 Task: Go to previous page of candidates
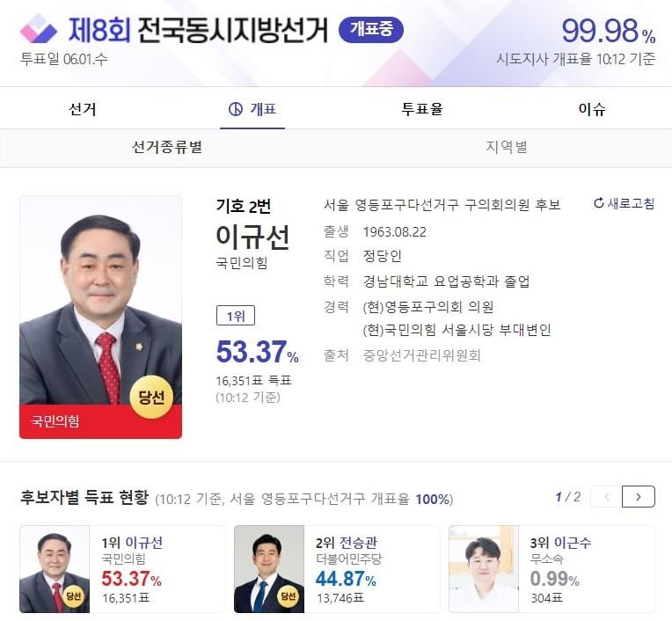[606, 497]
